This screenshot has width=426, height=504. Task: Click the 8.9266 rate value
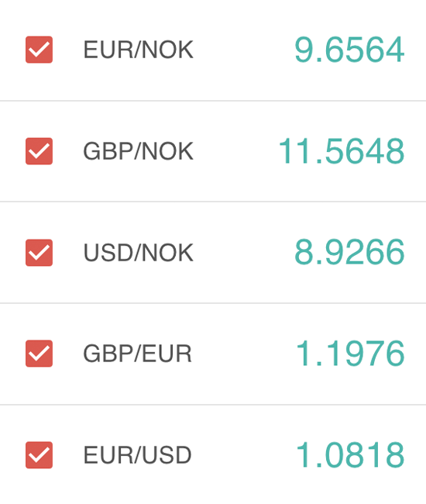tap(349, 253)
